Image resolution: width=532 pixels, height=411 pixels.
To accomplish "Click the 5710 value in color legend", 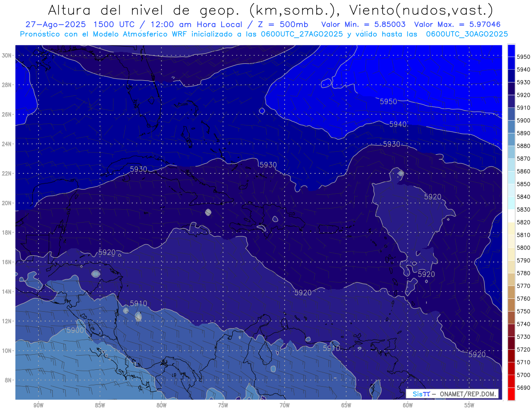I will pyautogui.click(x=524, y=362).
